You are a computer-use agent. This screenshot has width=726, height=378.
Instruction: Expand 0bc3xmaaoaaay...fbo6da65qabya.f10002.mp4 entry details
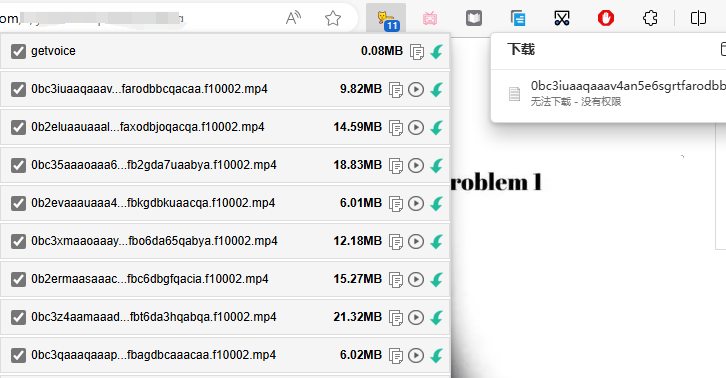(154, 241)
